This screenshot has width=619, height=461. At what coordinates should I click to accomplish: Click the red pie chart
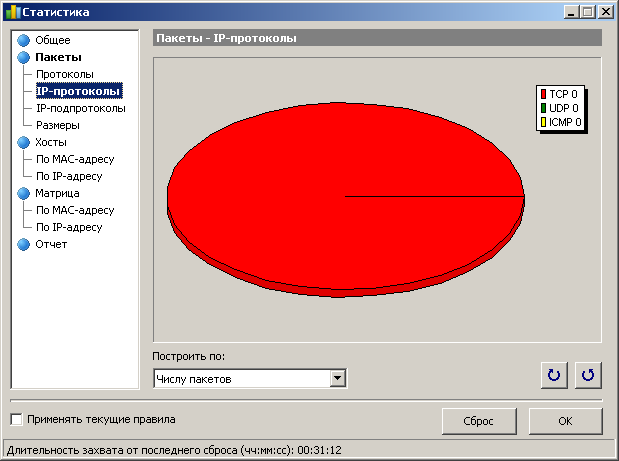tap(345, 199)
